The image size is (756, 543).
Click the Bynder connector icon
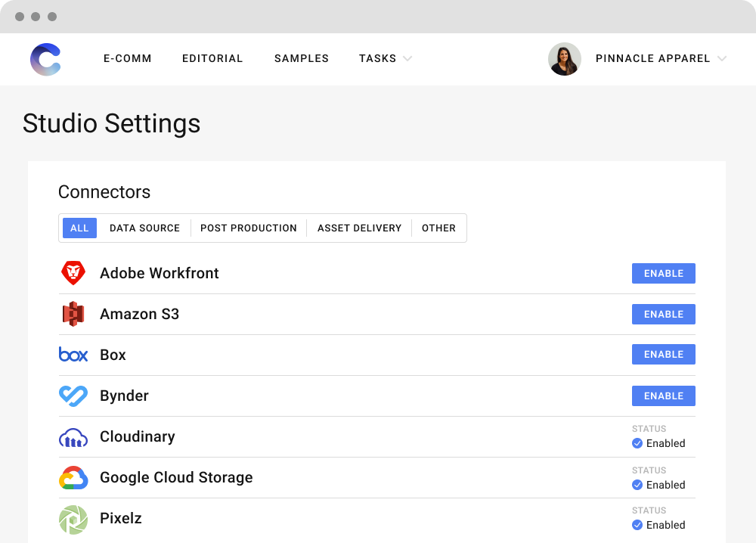(73, 396)
